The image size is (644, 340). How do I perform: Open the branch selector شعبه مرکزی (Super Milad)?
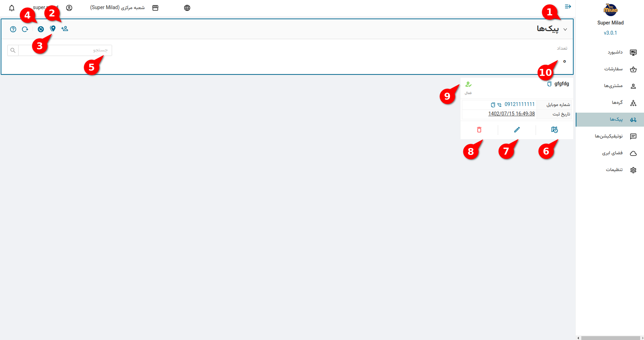point(124,8)
